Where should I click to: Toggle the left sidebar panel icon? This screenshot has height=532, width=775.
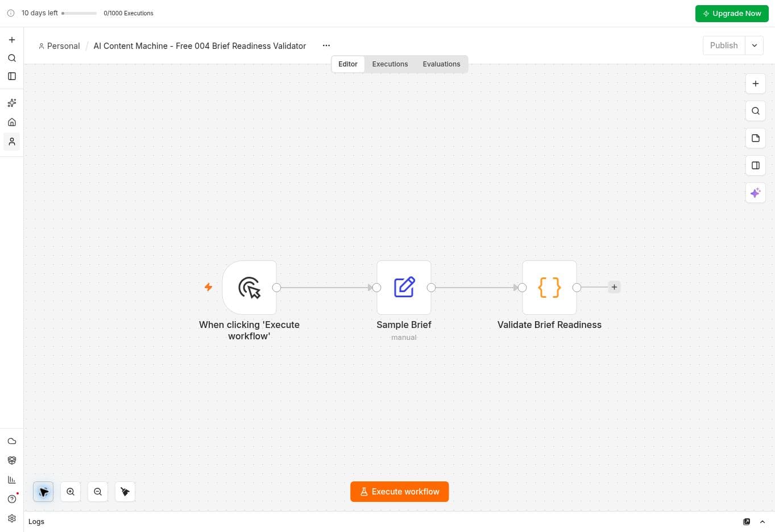[x=12, y=76]
